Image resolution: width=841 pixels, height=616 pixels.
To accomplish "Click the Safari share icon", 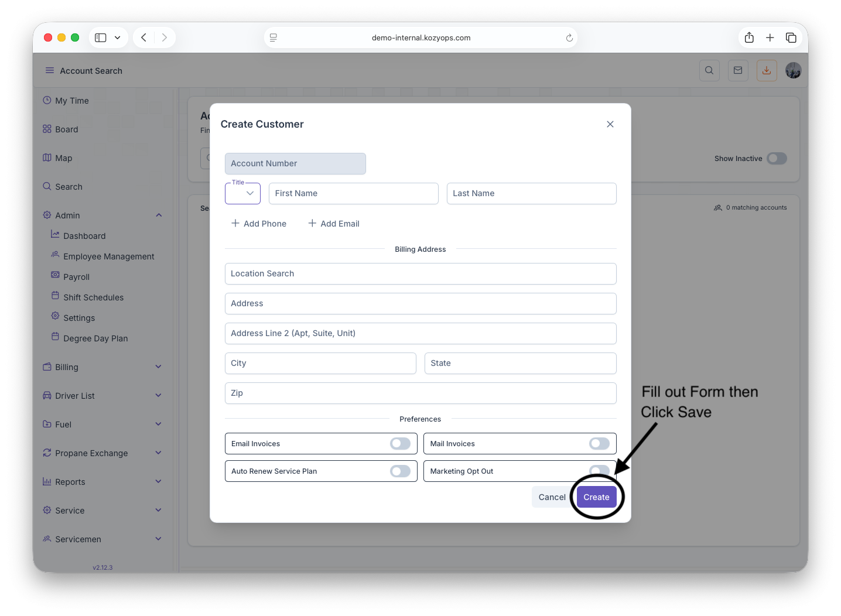I will (749, 37).
